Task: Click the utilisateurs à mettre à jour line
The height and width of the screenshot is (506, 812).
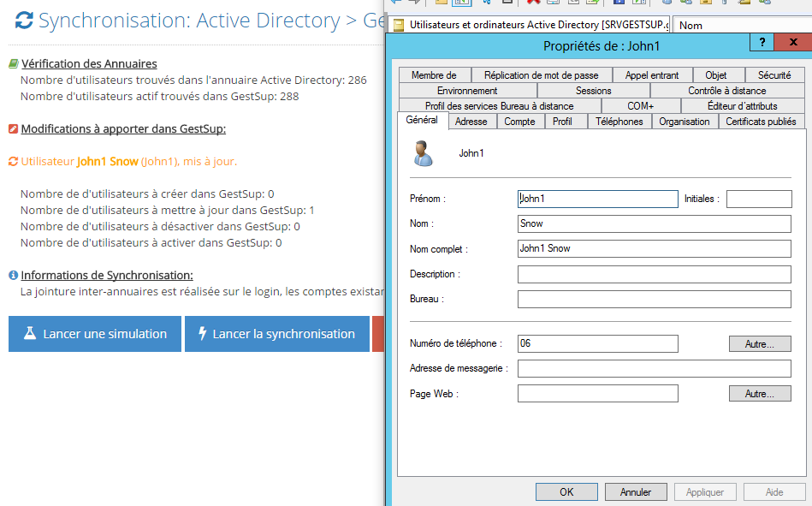Action: 167,211
